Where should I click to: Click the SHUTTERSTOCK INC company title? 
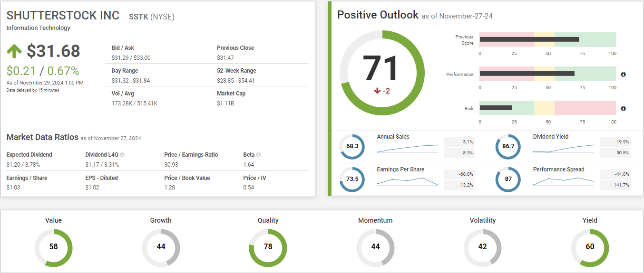click(63, 15)
